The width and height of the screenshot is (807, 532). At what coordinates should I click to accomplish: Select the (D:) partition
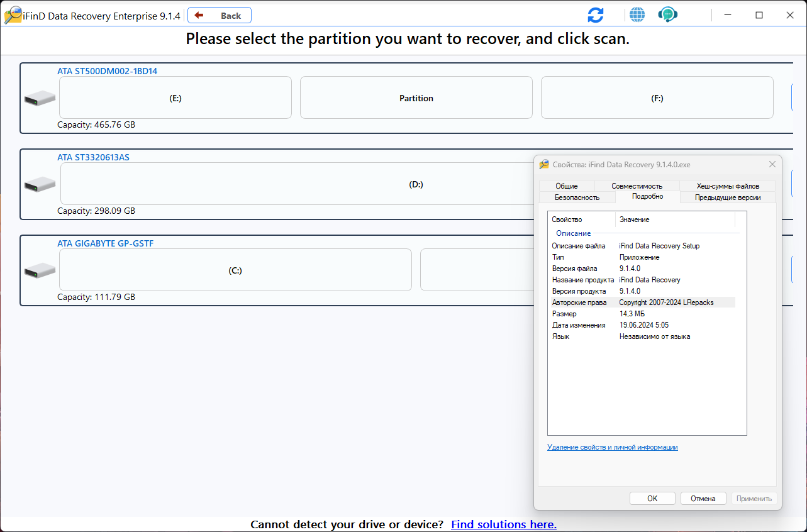297,184
